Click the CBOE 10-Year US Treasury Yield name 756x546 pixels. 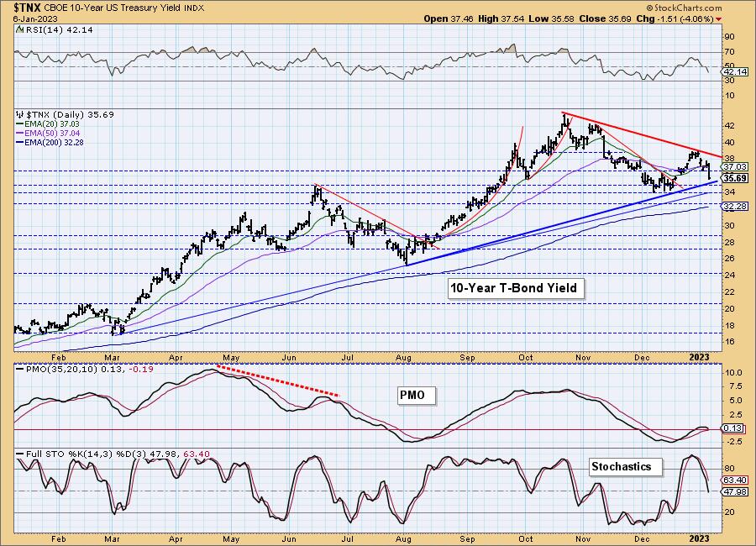click(113, 8)
